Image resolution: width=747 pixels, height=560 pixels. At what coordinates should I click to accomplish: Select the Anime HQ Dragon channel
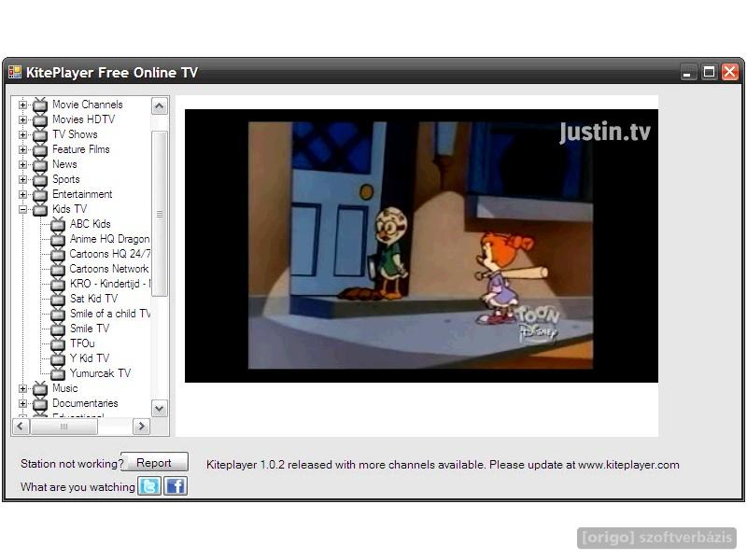click(x=109, y=239)
